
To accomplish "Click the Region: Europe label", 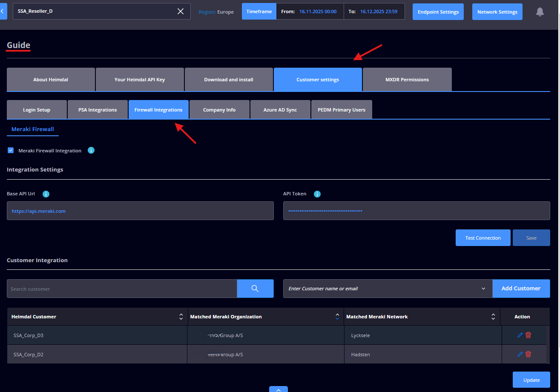I will 216,12.
